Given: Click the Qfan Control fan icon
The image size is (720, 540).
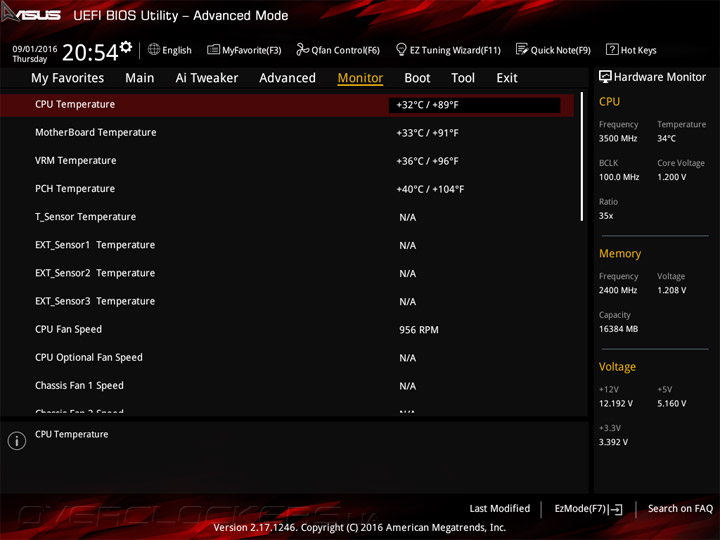Looking at the screenshot, I should [303, 49].
